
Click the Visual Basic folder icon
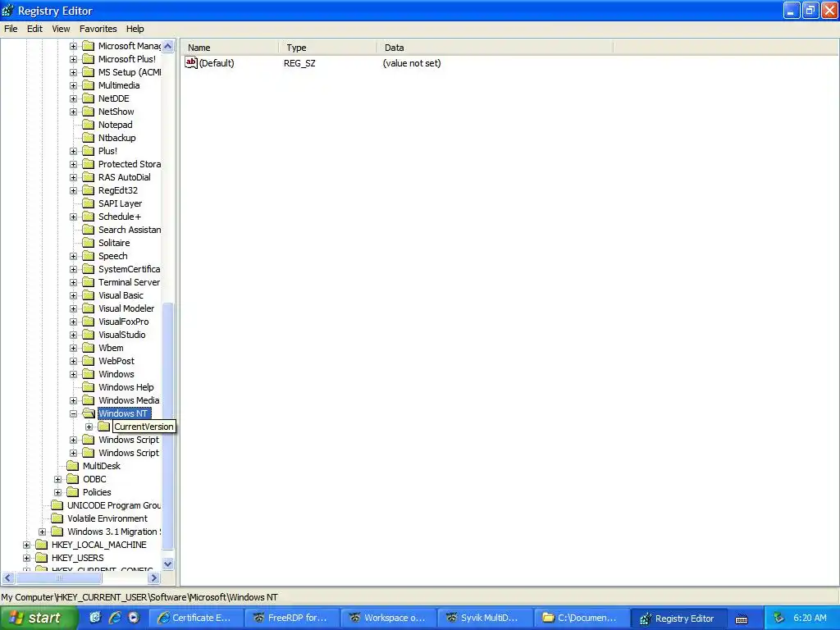point(88,295)
